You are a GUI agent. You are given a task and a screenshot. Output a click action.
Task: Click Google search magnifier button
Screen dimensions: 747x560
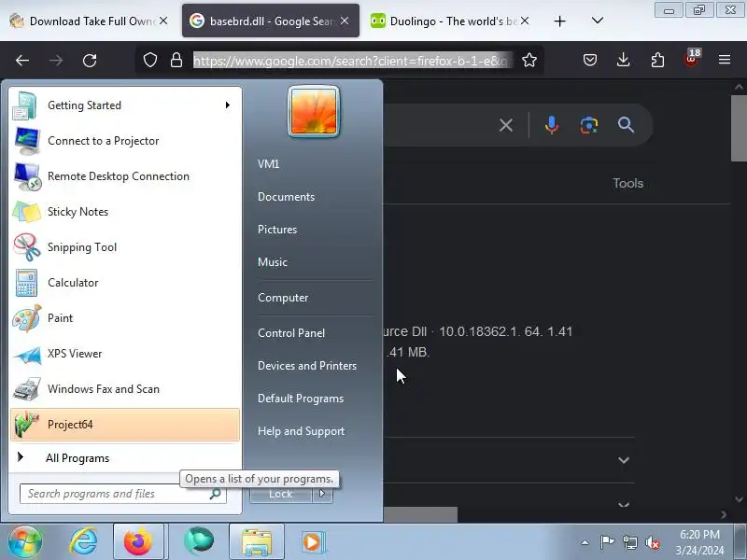(x=626, y=125)
